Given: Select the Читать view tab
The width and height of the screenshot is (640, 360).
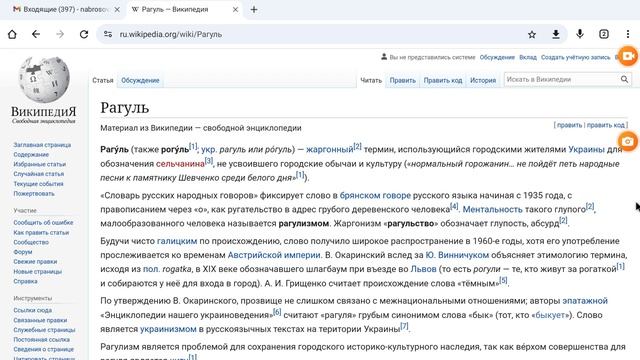Looking at the screenshot, I should pyautogui.click(x=371, y=80).
